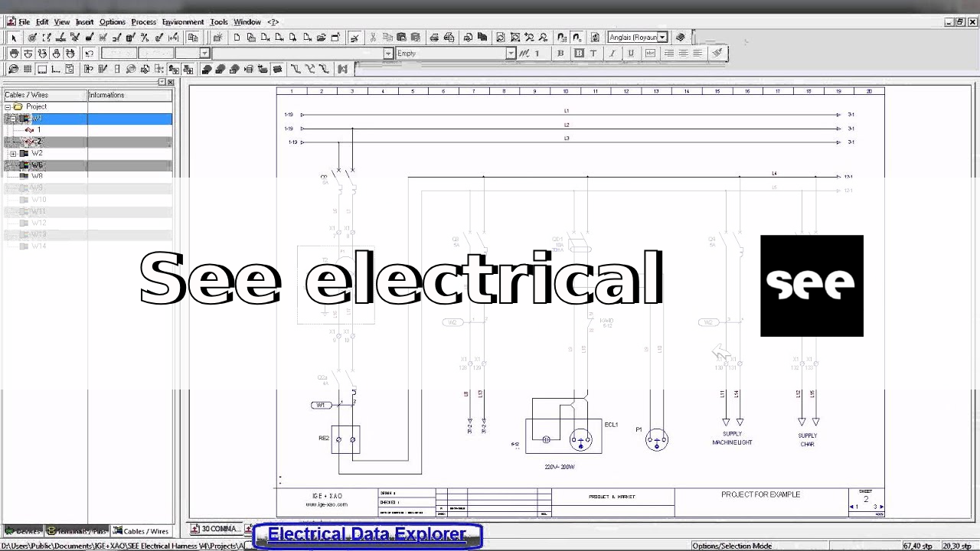Close the explorer panel with X

pyautogui.click(x=170, y=82)
